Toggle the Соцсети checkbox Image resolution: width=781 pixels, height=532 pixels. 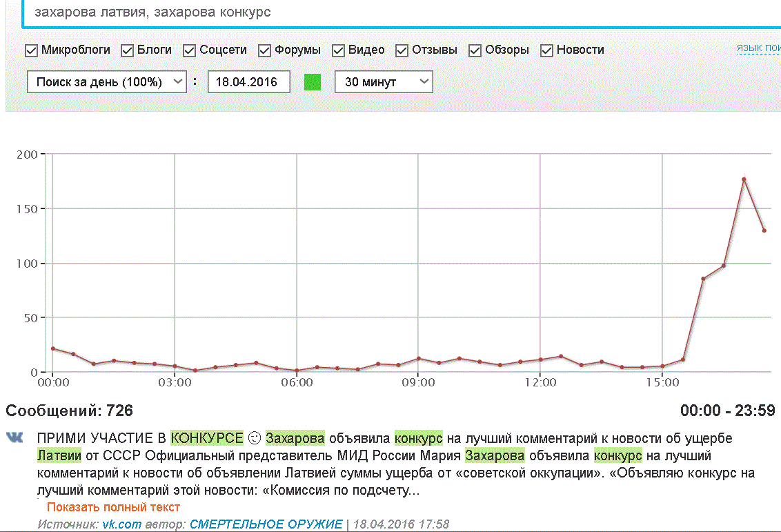click(x=189, y=50)
